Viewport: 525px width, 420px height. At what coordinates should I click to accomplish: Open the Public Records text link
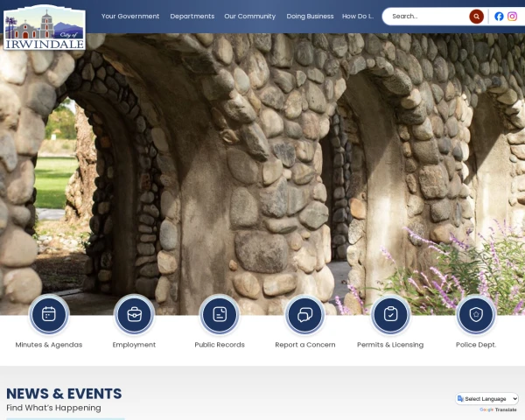pos(220,345)
